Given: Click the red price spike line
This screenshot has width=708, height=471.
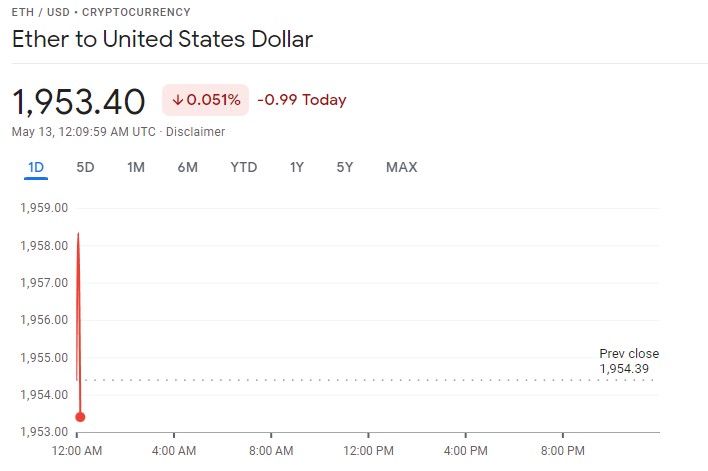Looking at the screenshot, I should (x=78, y=300).
